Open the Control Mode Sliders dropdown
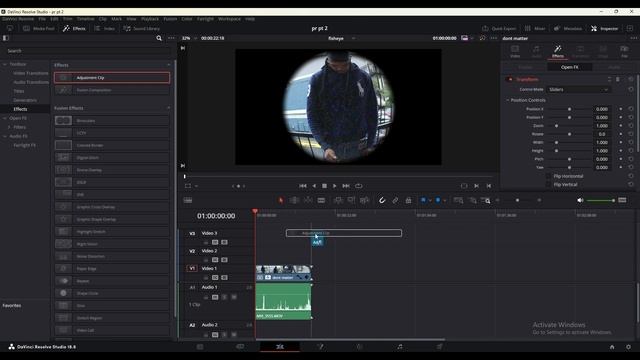This screenshot has height=360, width=640. point(578,89)
